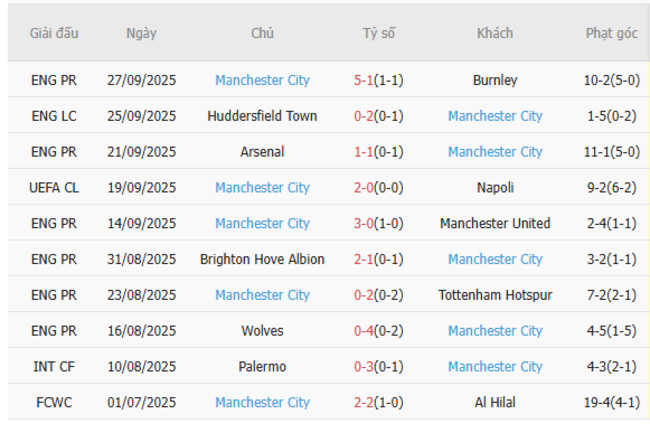Select the 1-1 Arsenal match score
This screenshot has height=433, width=650.
pos(364,152)
